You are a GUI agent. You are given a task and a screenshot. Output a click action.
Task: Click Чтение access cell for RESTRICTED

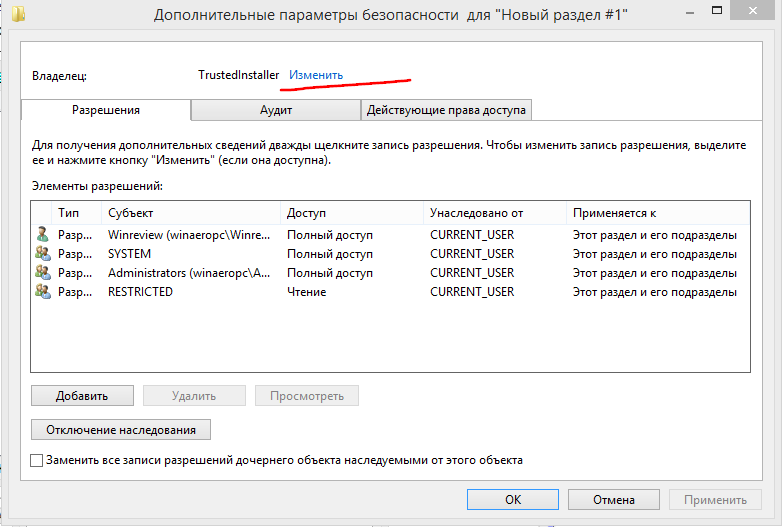306,292
